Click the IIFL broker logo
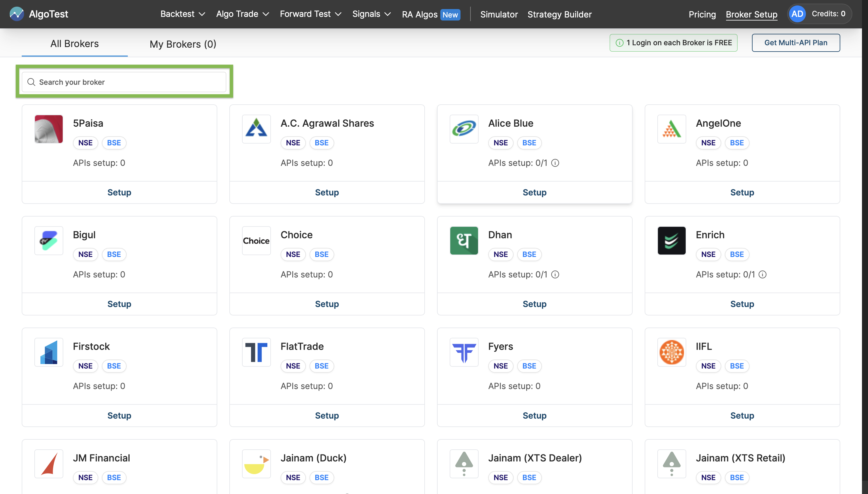This screenshot has height=494, width=868. 671,352
